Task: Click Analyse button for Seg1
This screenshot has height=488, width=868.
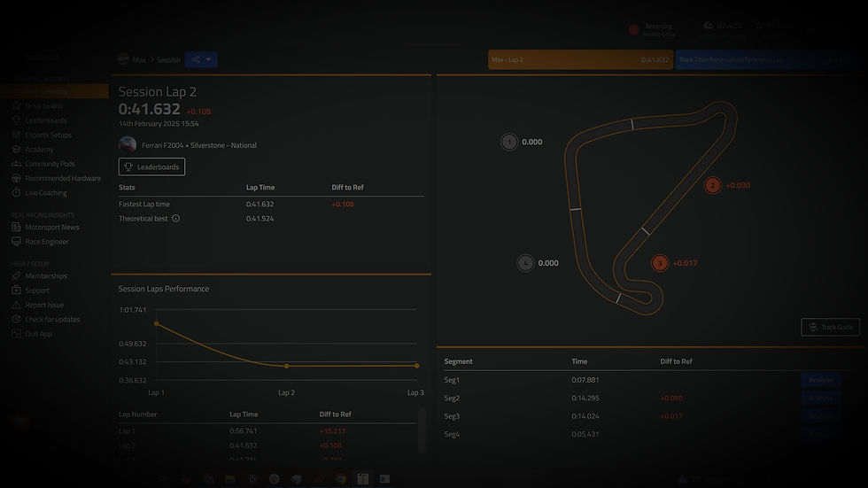Action: (x=820, y=380)
